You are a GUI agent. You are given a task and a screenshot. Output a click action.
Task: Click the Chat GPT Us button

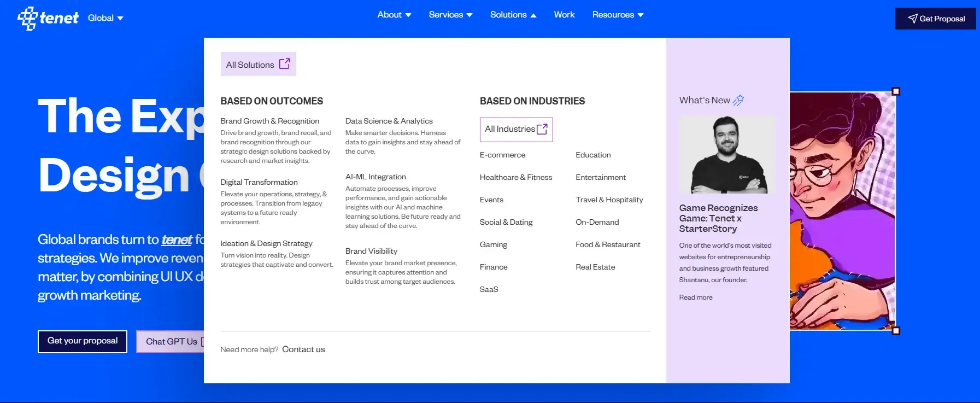click(x=171, y=342)
